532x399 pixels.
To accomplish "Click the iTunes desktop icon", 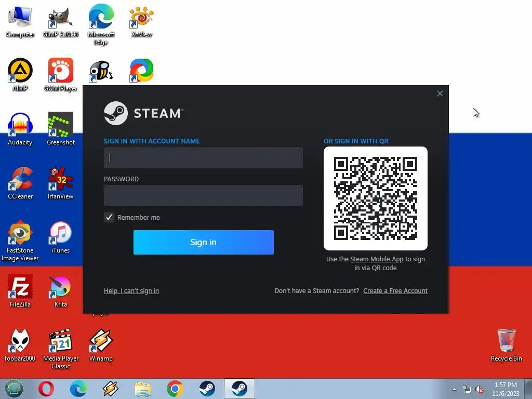I will pyautogui.click(x=60, y=237).
